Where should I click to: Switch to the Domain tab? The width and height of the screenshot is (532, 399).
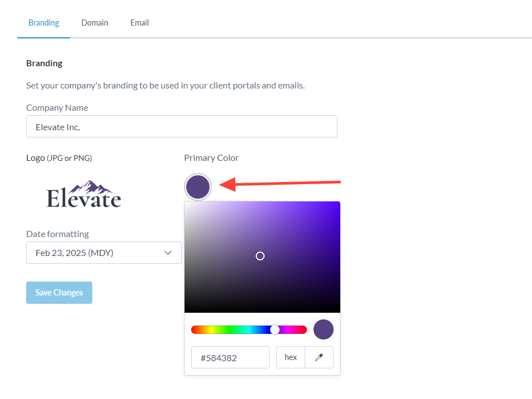pos(95,22)
